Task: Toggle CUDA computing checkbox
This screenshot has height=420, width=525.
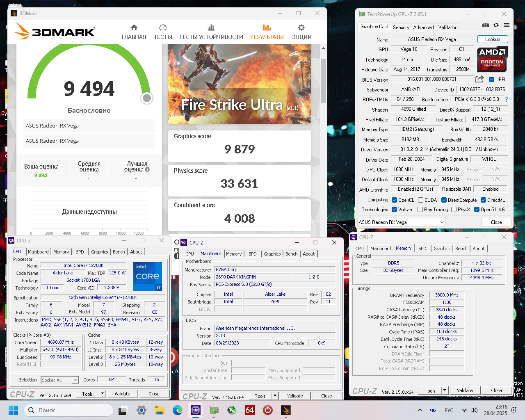Action: click(x=420, y=200)
